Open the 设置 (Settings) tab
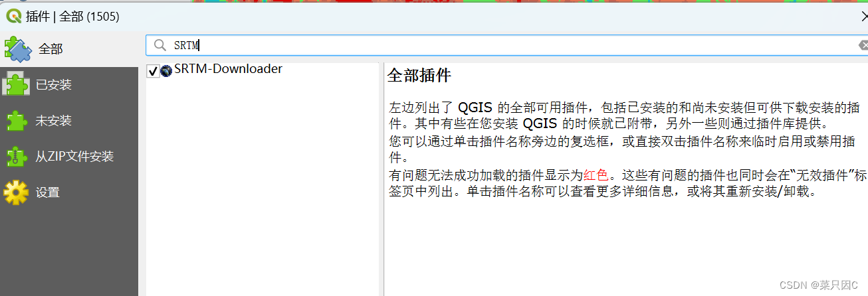 pos(69,192)
